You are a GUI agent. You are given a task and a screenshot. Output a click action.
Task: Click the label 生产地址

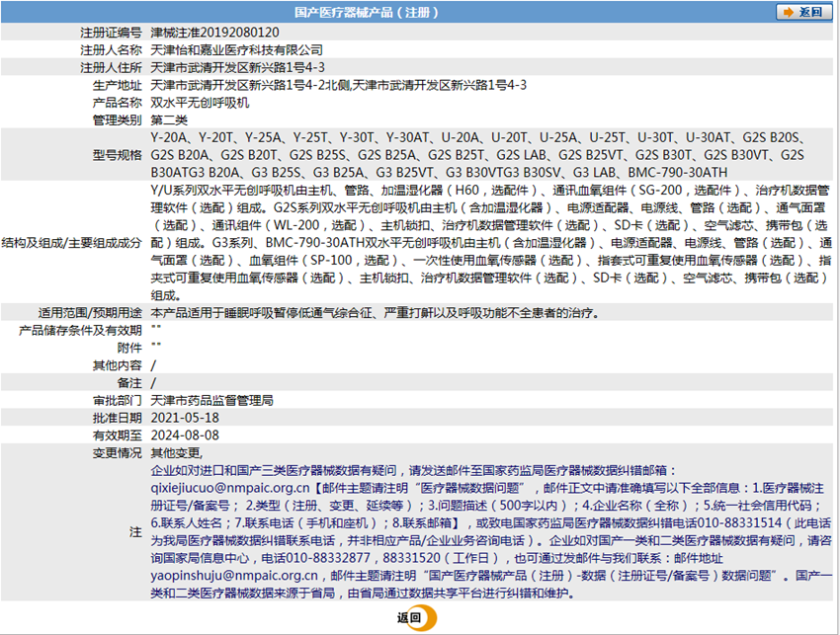tap(118, 85)
